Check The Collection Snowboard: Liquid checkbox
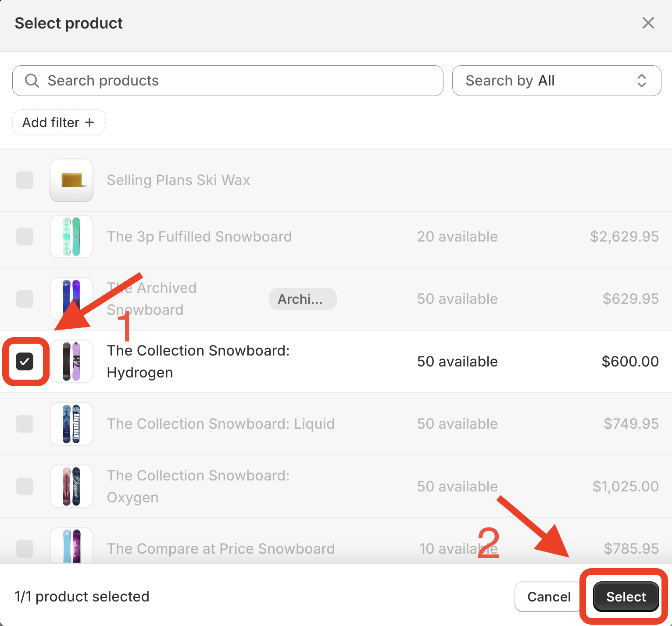The height and width of the screenshot is (626, 672). (x=25, y=423)
